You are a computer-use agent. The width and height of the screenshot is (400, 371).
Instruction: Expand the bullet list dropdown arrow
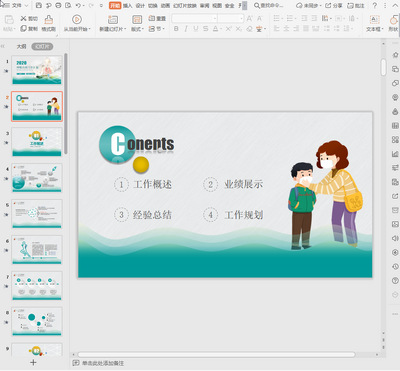tap(282, 19)
